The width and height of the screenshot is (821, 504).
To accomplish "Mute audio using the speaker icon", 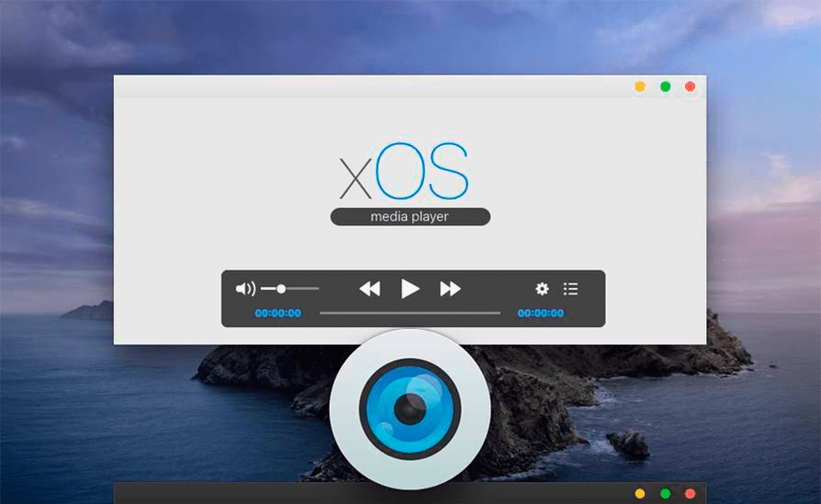I will [245, 289].
